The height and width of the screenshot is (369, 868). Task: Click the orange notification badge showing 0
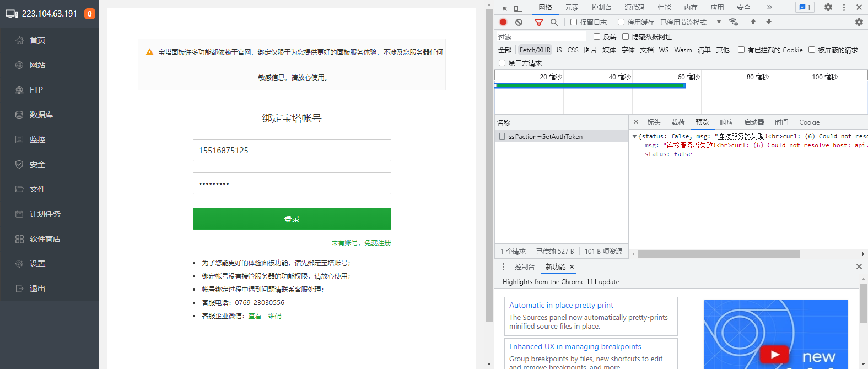click(89, 14)
